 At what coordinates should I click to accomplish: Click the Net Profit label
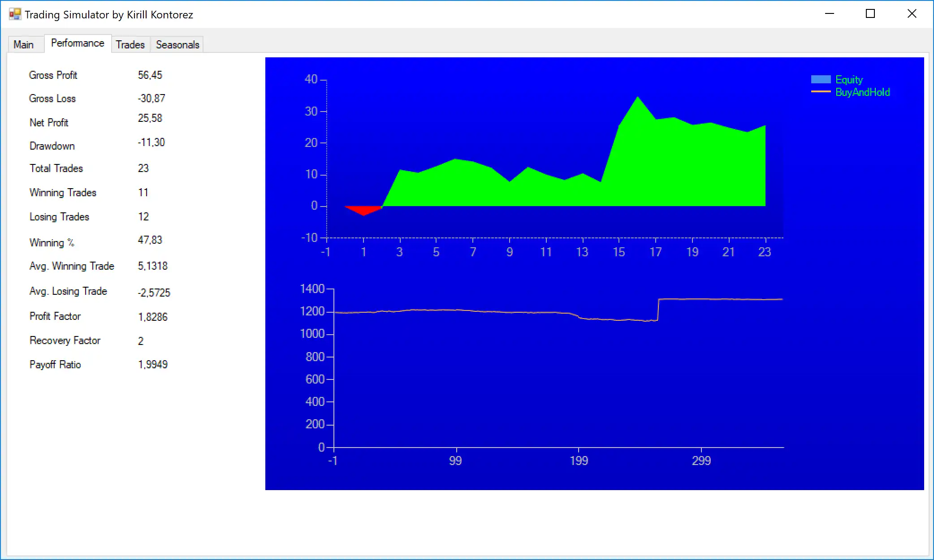coord(49,123)
